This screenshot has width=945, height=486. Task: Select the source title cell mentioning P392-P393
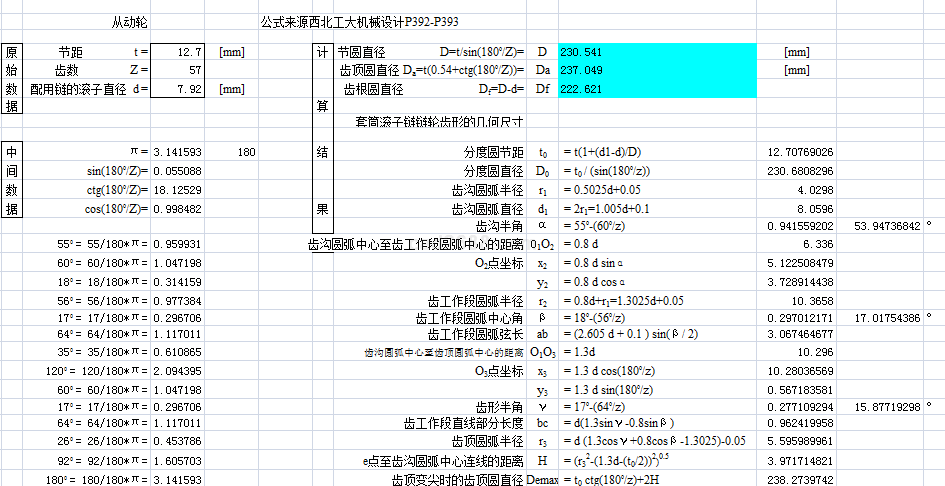[360, 21]
